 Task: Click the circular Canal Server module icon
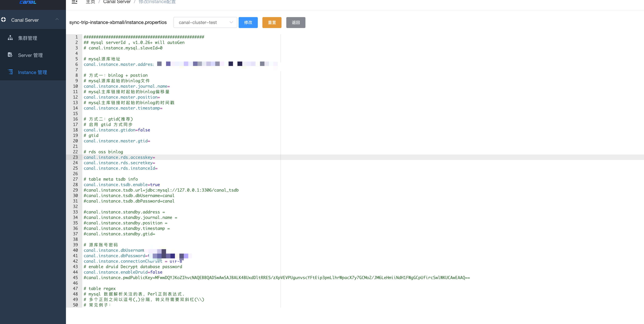coord(4,20)
